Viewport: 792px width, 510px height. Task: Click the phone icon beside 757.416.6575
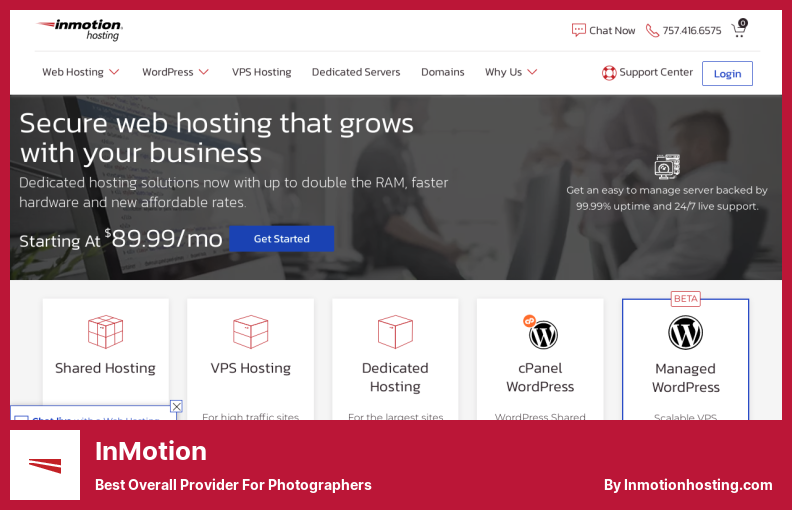tap(652, 31)
